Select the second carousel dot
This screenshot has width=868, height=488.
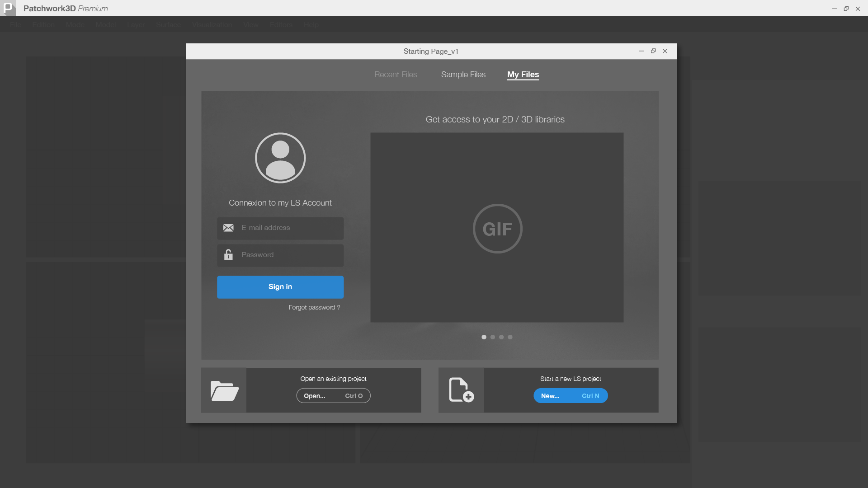click(493, 337)
